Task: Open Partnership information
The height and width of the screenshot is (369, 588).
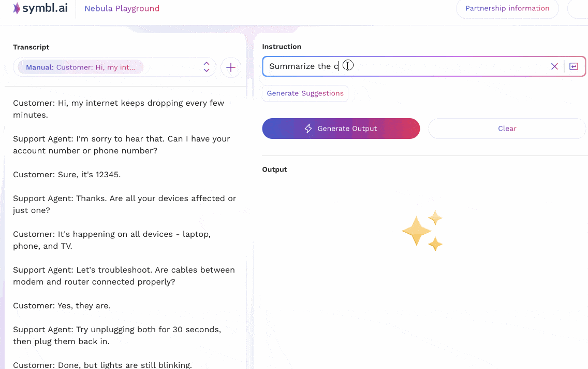Action: [507, 9]
